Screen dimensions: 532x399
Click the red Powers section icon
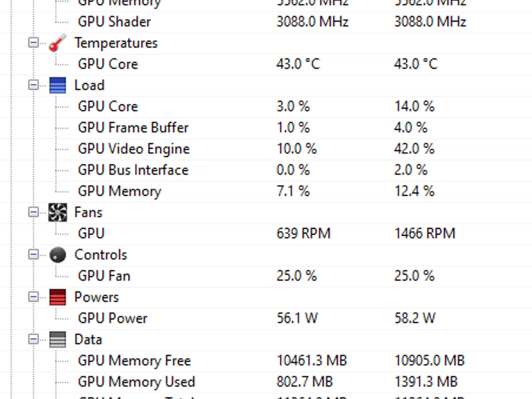tap(58, 297)
